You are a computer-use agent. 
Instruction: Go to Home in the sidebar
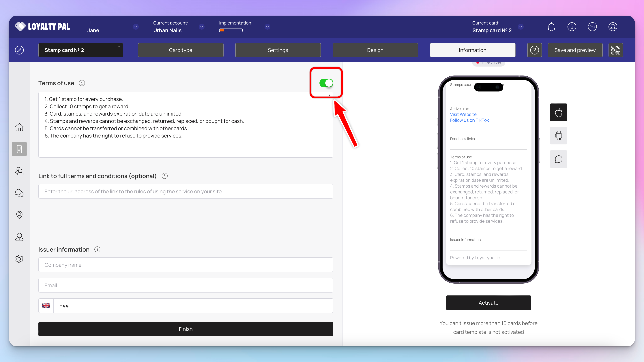[x=19, y=127]
